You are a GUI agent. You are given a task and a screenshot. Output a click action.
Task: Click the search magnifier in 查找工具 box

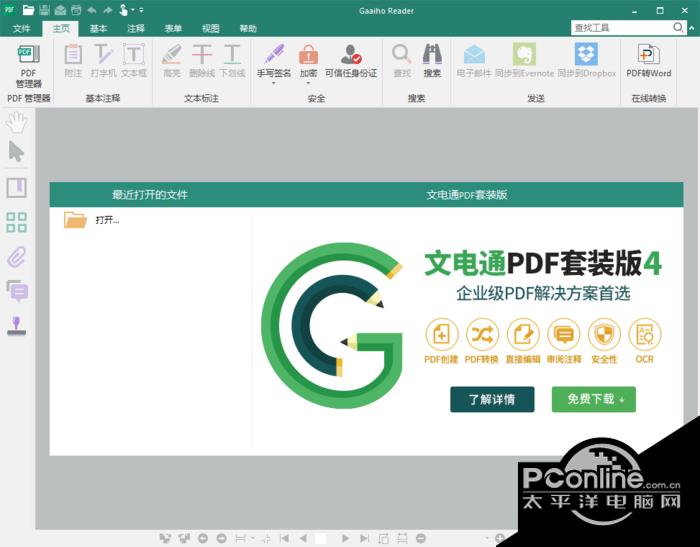(x=678, y=28)
